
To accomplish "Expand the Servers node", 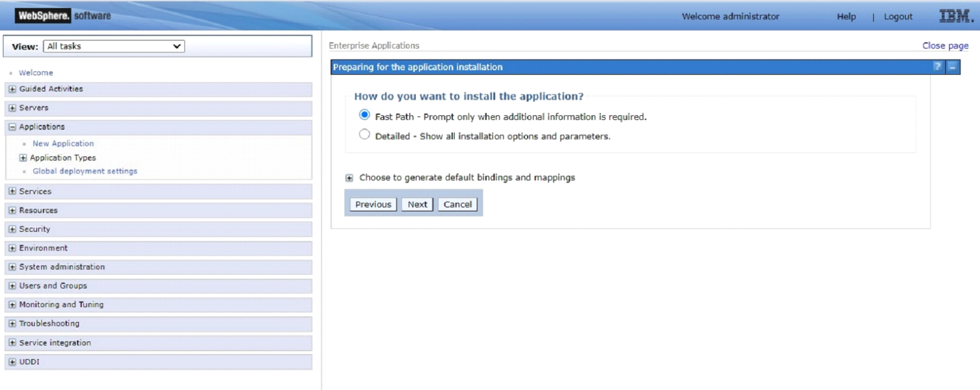I will pos(12,108).
